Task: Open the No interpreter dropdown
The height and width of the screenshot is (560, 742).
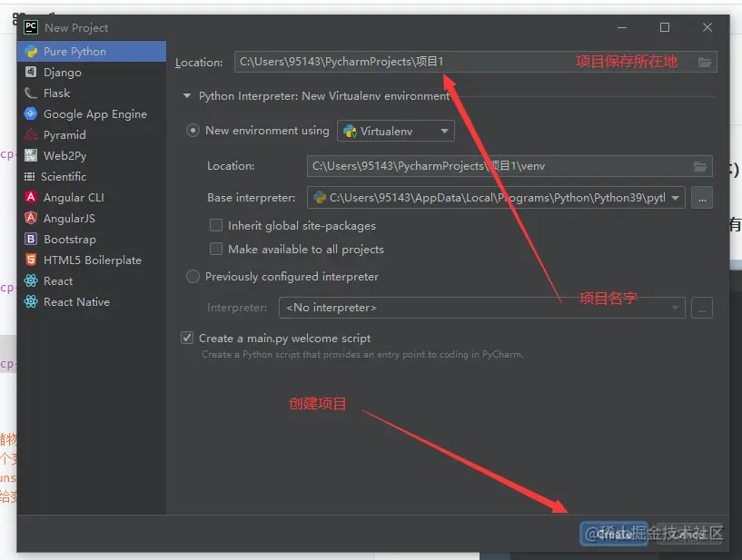Action: [x=481, y=308]
